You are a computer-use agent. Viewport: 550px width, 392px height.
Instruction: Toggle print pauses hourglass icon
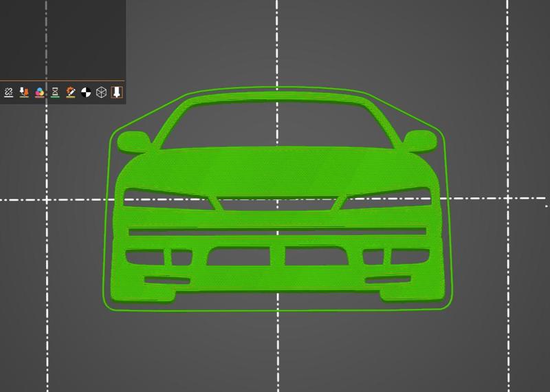click(x=55, y=92)
